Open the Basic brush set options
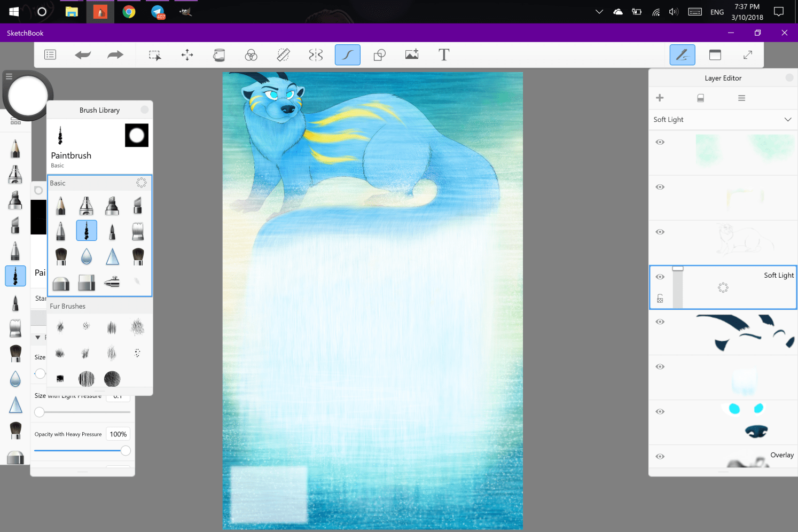This screenshot has height=532, width=798. click(x=141, y=183)
